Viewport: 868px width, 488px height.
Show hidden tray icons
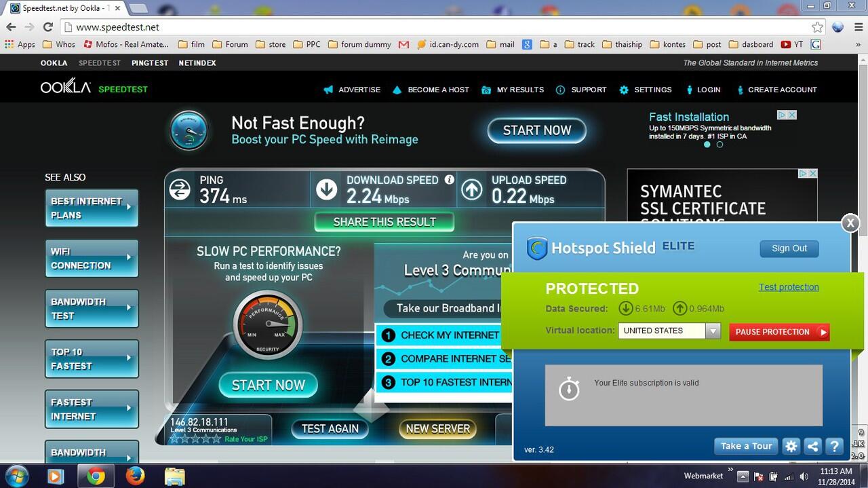[743, 476]
